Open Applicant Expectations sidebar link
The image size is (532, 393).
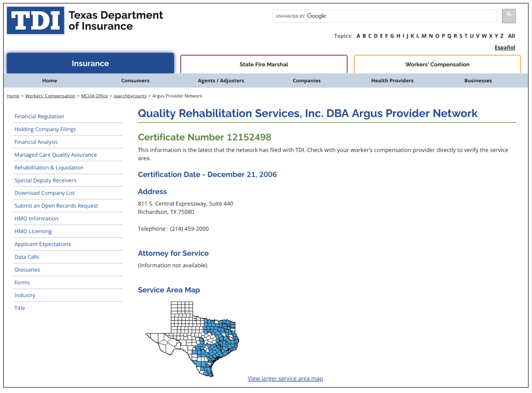43,244
